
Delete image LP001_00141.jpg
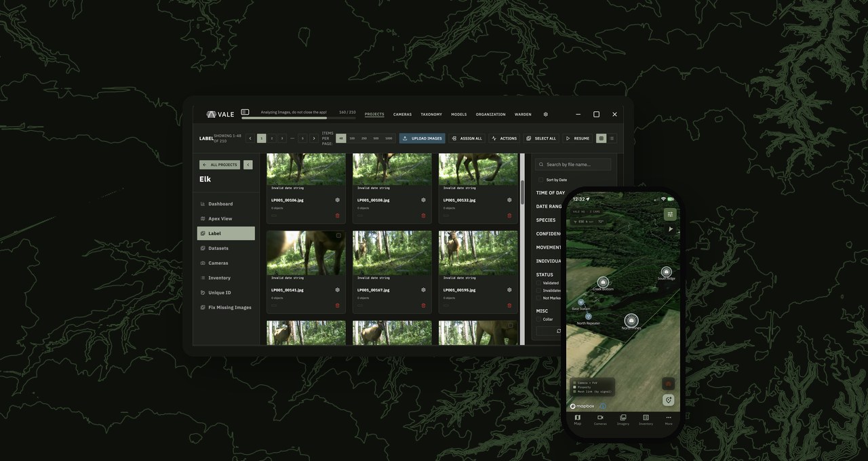338,305
